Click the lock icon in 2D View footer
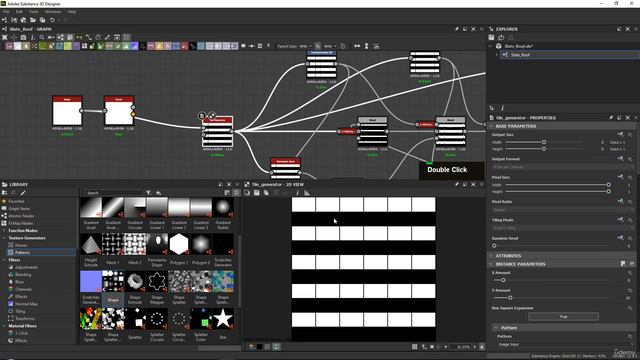This screenshot has height=360, width=640. click(x=482, y=347)
